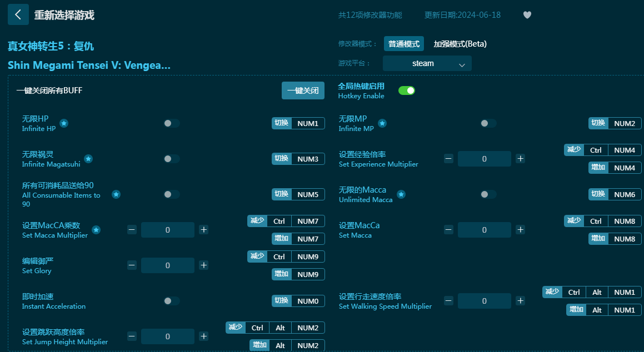Decrease Set Macca value with minus

[448, 230]
